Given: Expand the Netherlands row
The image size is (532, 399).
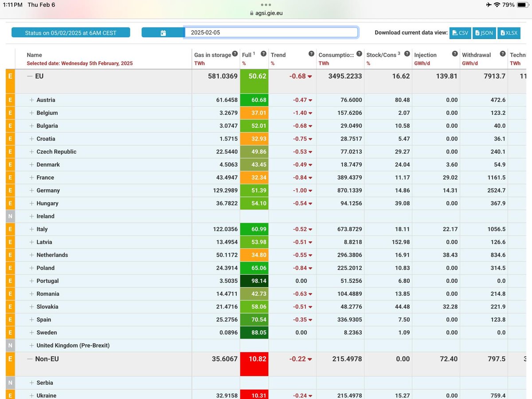Looking at the screenshot, I should pyautogui.click(x=32, y=255).
